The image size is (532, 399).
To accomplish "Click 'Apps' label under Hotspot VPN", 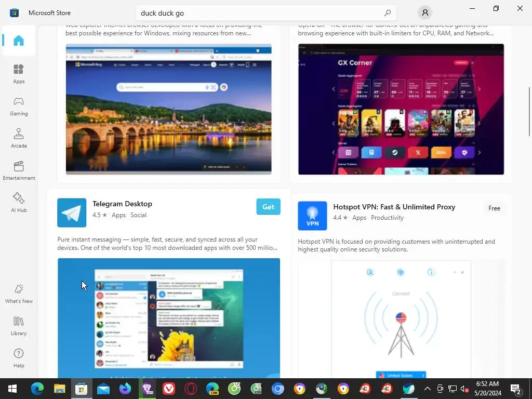I will pyautogui.click(x=360, y=218).
